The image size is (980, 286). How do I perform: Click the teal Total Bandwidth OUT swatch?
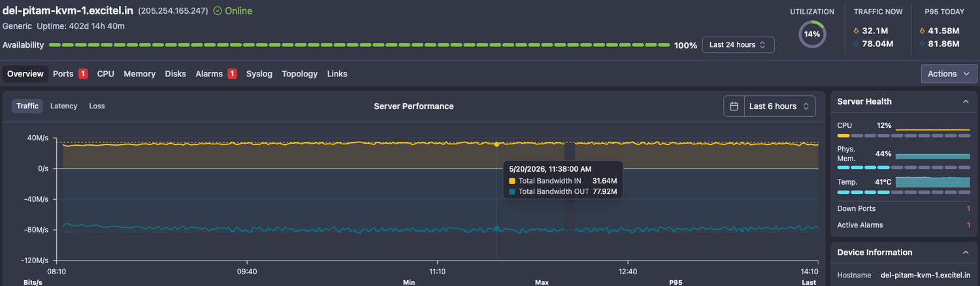[512, 192]
